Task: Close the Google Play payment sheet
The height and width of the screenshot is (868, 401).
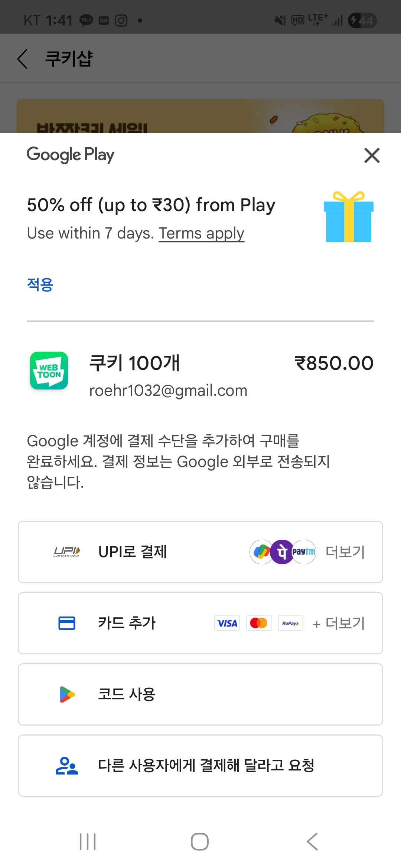Action: tap(372, 155)
